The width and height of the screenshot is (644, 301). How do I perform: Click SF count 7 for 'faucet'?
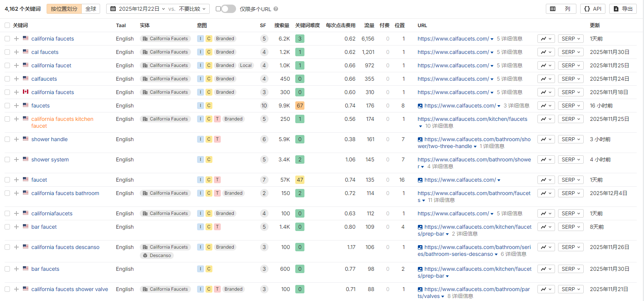[264, 180]
